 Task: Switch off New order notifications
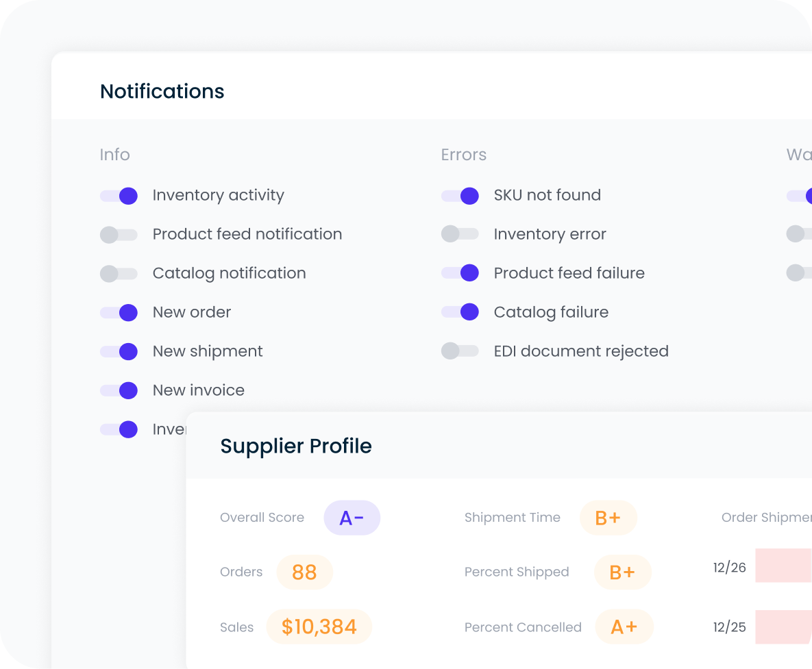click(119, 313)
